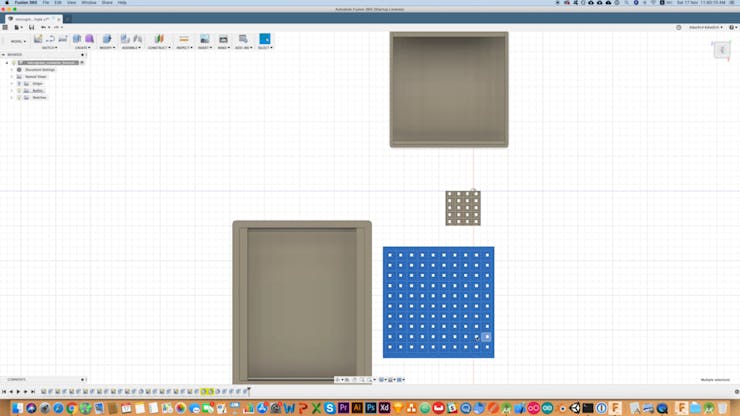Click the Pan hand icon in navigation bar
The image size is (740, 416).
tap(354, 380)
